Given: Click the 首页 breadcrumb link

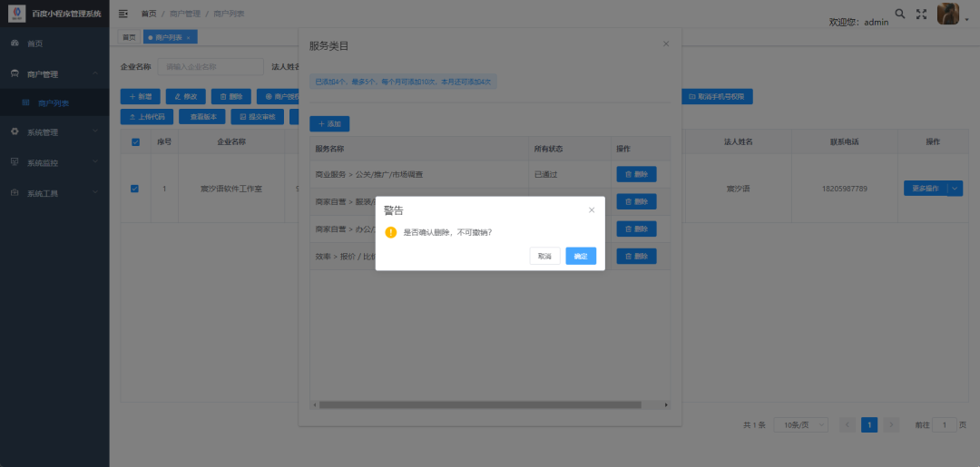Looking at the screenshot, I should pyautogui.click(x=149, y=13).
